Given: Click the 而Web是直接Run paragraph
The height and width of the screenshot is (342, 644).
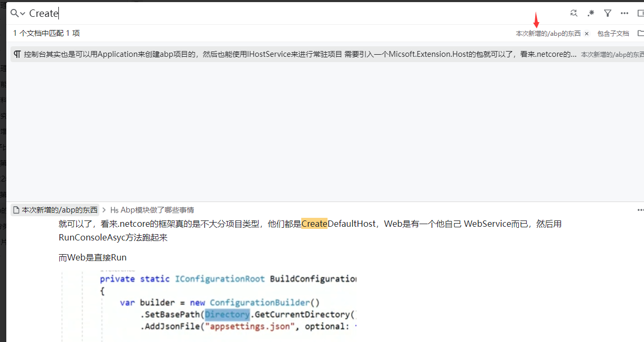Looking at the screenshot, I should pos(93,257).
